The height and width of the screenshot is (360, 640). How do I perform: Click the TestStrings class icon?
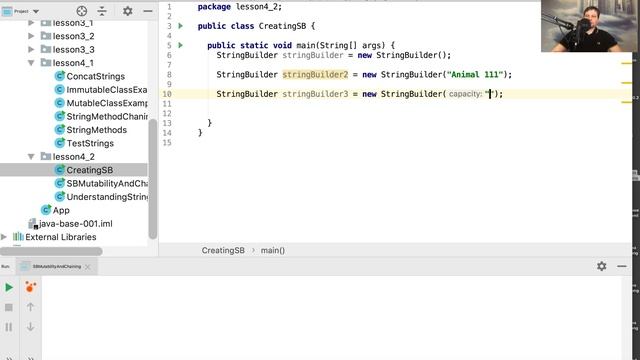[x=60, y=143]
